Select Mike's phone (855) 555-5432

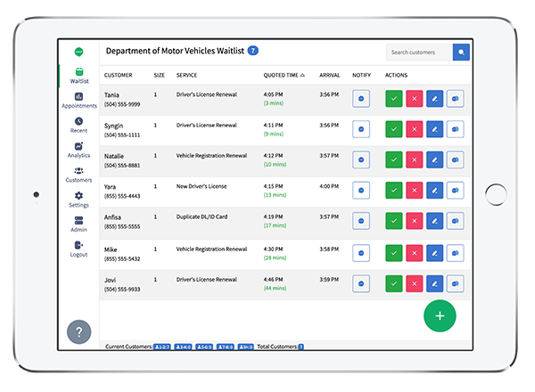pyautogui.click(x=122, y=258)
